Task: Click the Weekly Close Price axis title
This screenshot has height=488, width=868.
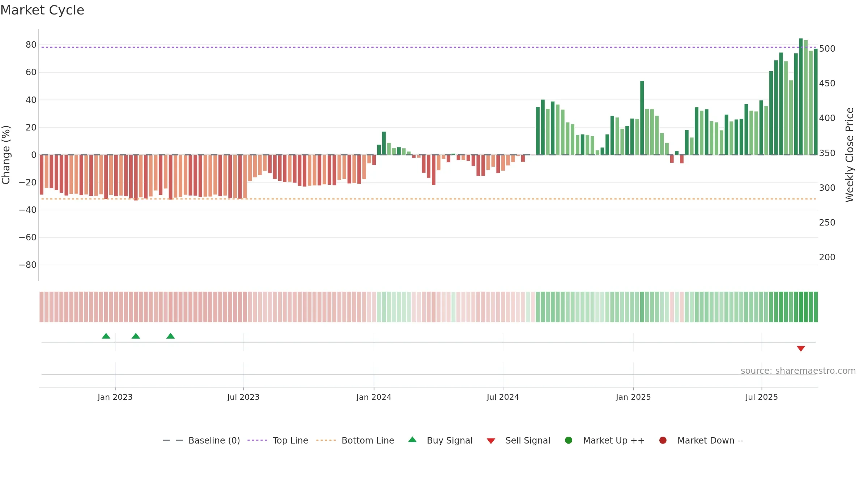Action: point(850,155)
